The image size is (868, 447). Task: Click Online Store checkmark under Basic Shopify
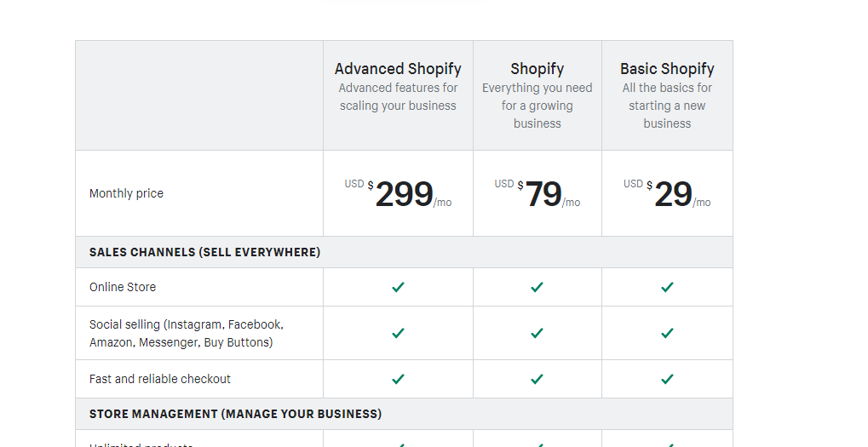667,287
